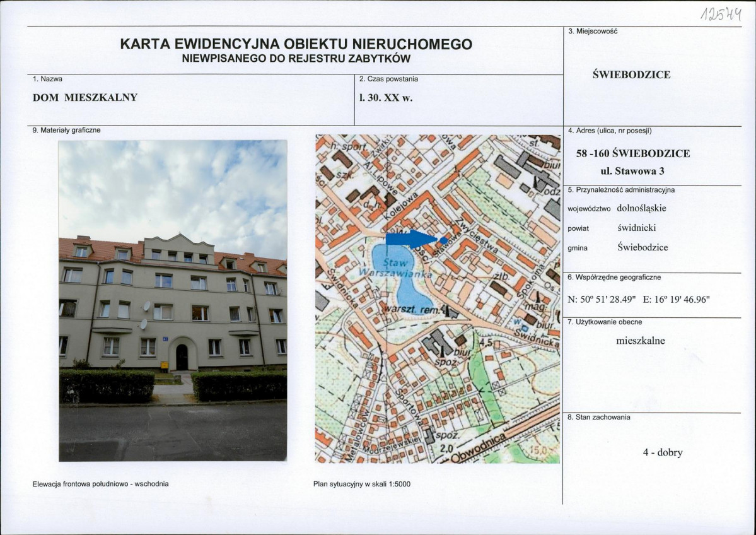Click the current use value mieszkalne
The image size is (756, 535).
640,341
